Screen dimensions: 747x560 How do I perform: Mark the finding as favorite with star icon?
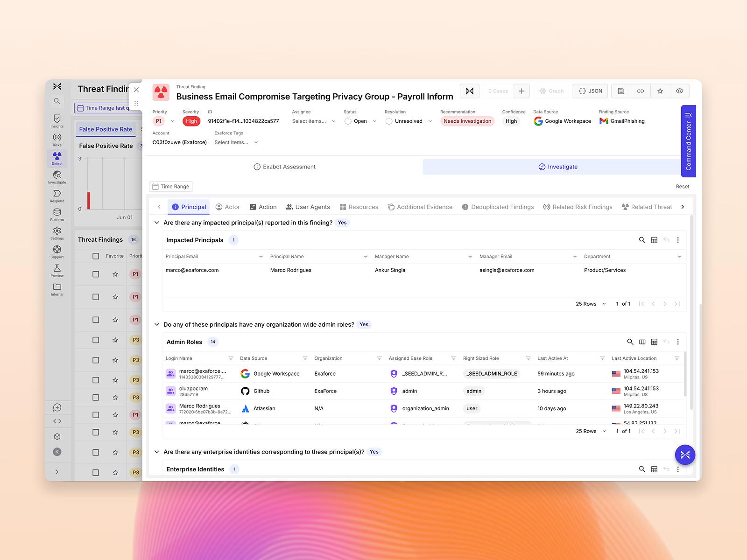pos(660,91)
